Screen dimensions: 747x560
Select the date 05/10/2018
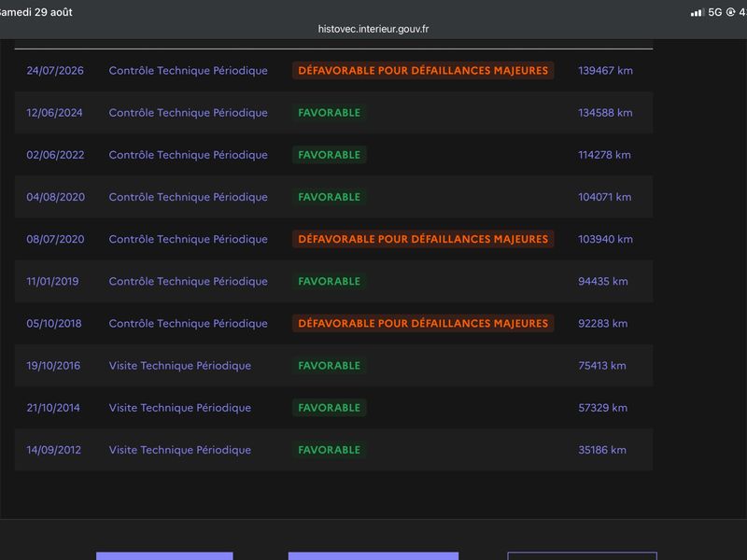click(54, 323)
